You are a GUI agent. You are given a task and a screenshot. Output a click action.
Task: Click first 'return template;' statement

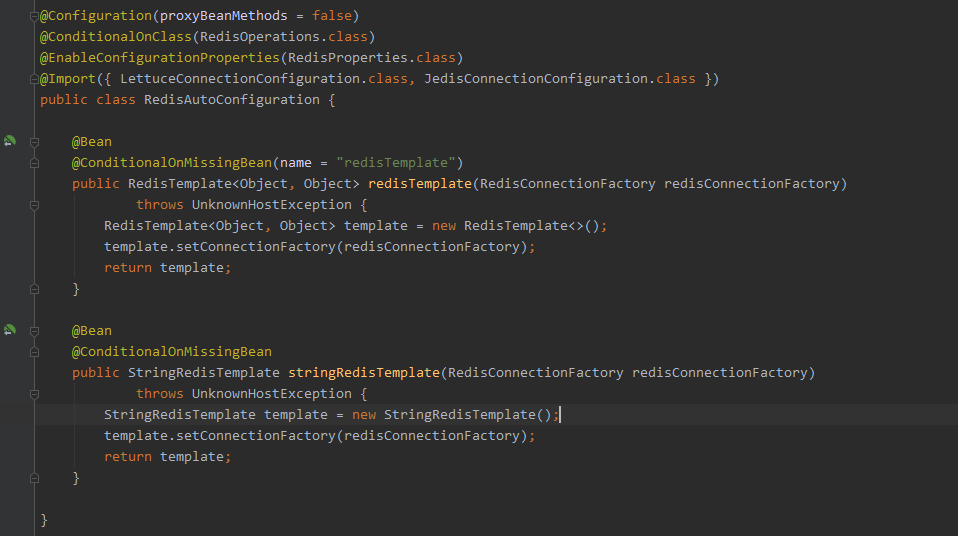pos(167,268)
